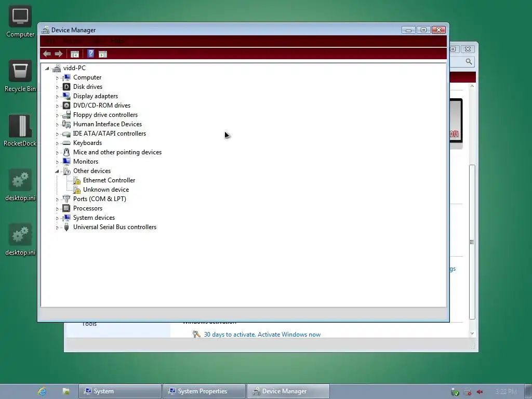Viewport: 532px width, 399px height.
Task: Click the folder icon on the taskbar
Action: [x=66, y=391]
